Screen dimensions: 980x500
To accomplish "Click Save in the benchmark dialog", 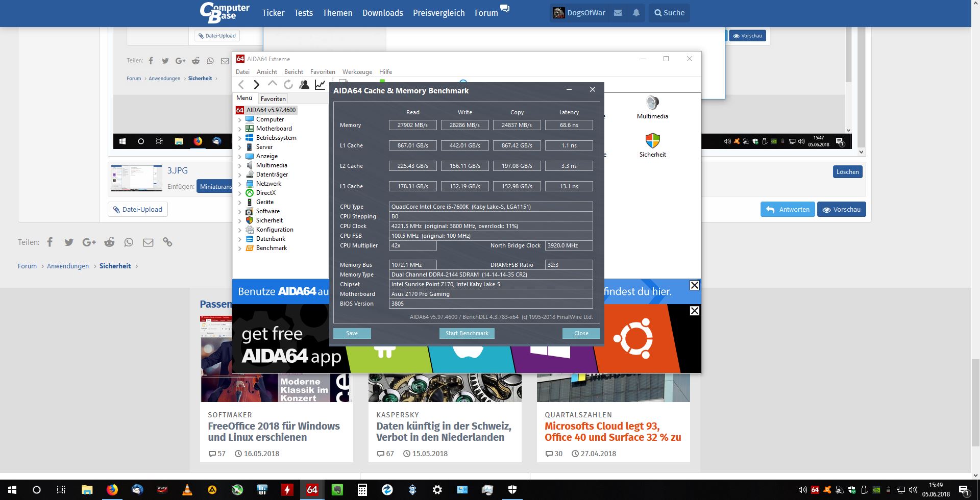I will (352, 333).
